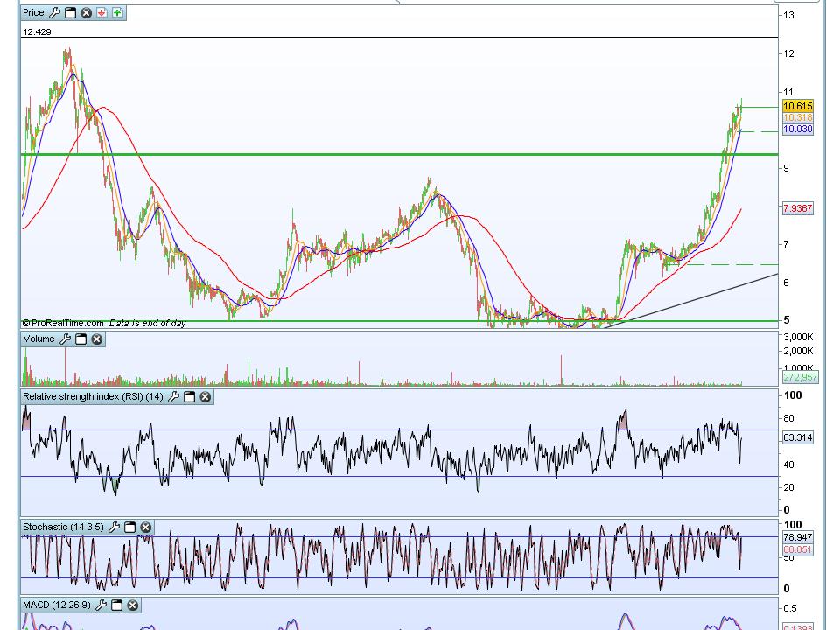The width and height of the screenshot is (840, 630).
Task: Close the Price panel
Action: [x=87, y=13]
